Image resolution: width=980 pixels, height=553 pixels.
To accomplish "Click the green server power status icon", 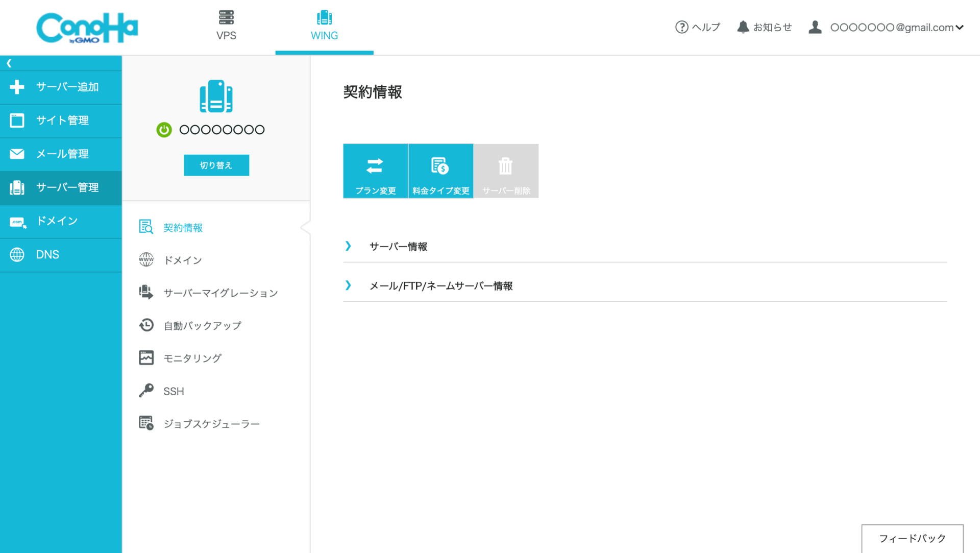I will (164, 130).
